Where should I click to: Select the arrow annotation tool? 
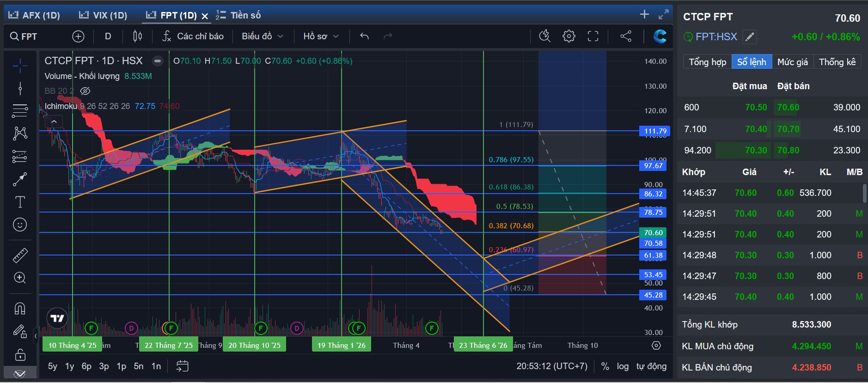(x=20, y=179)
